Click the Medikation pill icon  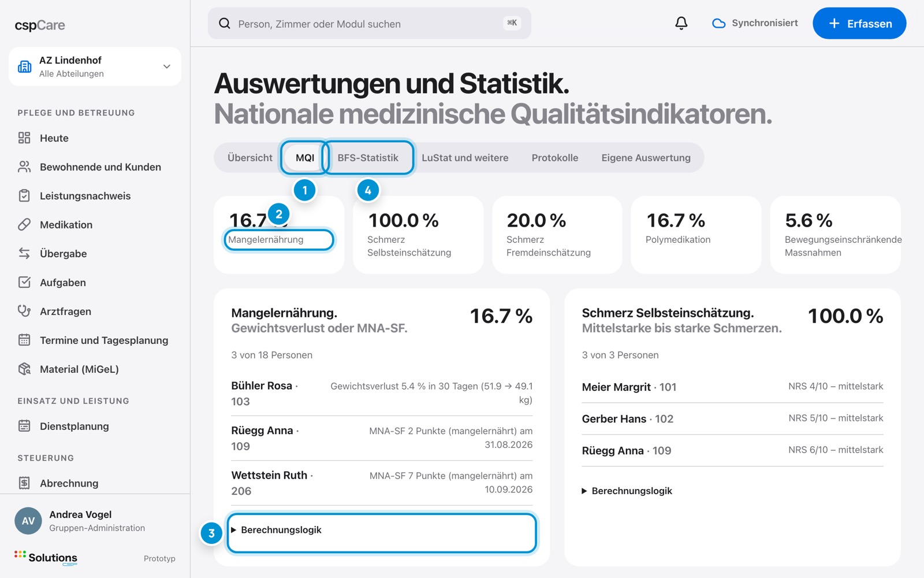pyautogui.click(x=24, y=224)
